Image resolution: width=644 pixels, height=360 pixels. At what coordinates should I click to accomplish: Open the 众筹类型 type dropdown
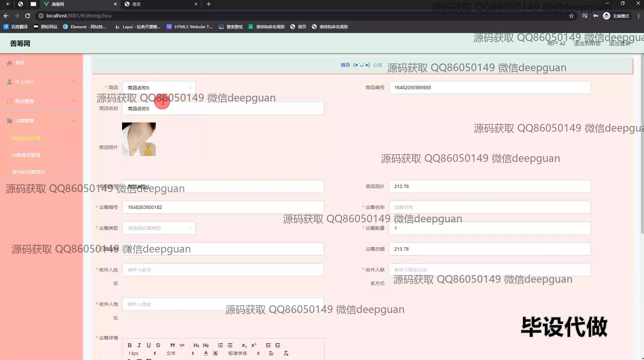[159, 228]
